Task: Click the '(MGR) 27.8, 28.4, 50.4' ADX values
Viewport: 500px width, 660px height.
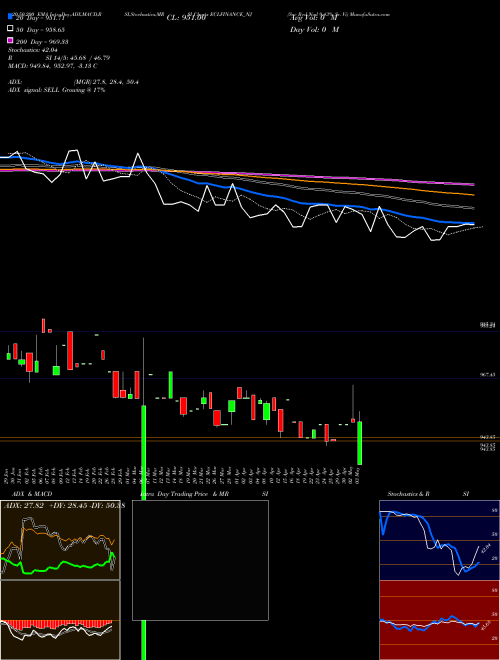Action: click(x=106, y=82)
